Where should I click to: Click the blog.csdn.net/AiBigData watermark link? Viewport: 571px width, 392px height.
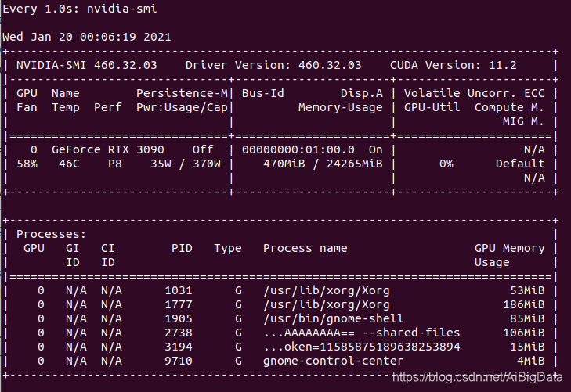click(x=478, y=377)
